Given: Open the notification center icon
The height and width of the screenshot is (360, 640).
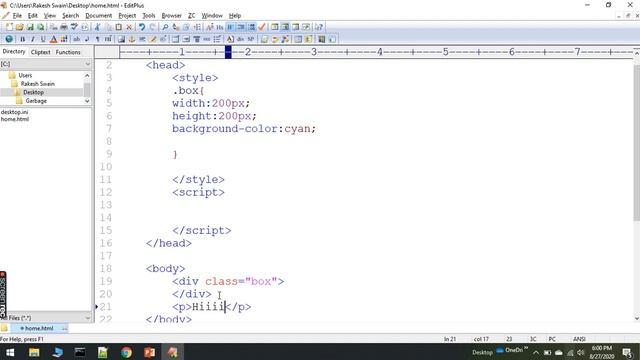Looking at the screenshot, I should [627, 352].
